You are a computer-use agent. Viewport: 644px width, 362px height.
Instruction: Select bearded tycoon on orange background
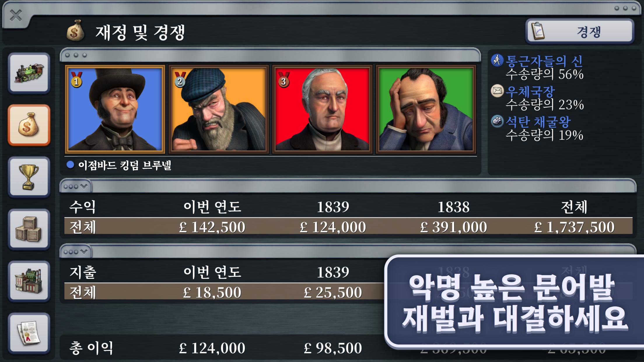click(x=219, y=109)
